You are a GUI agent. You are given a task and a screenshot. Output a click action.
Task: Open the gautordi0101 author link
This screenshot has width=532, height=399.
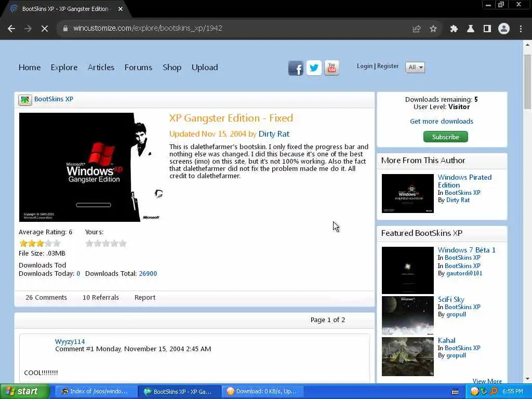click(x=464, y=273)
